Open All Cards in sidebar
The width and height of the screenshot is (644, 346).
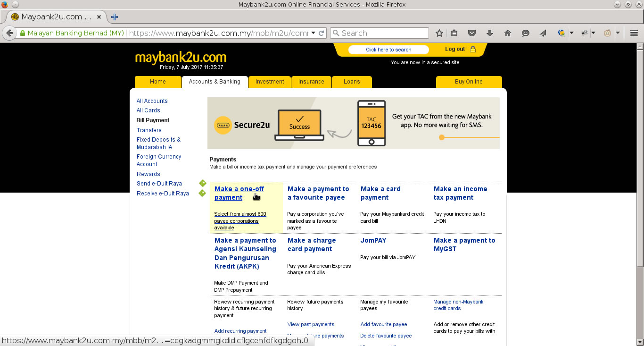coord(148,110)
